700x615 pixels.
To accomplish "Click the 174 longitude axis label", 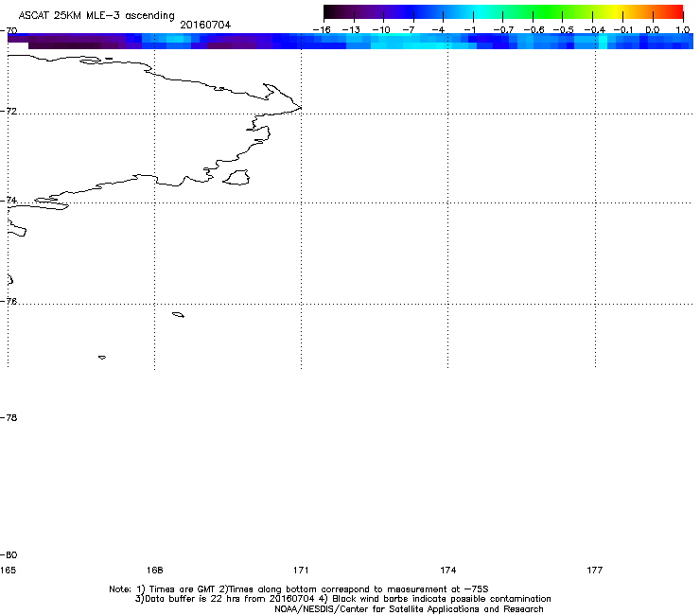I will (x=447, y=570).
